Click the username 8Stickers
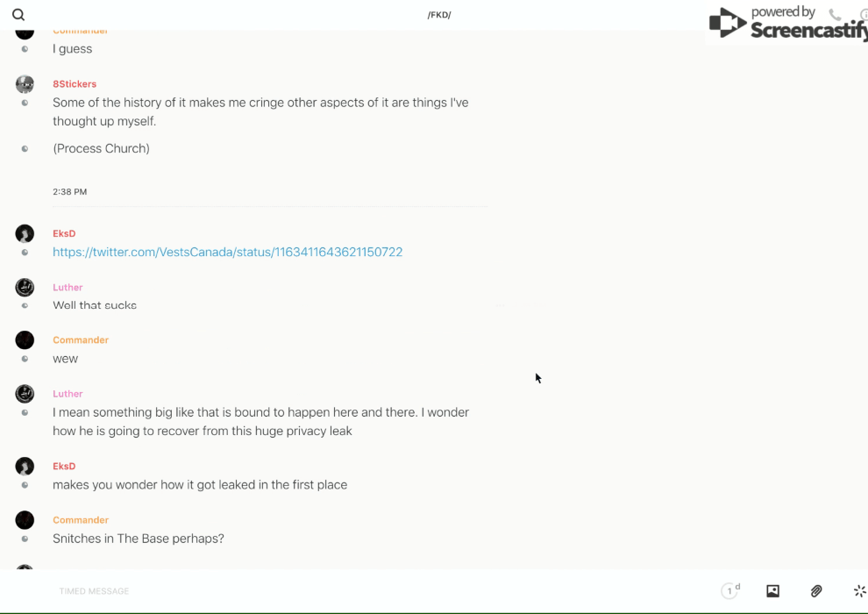The height and width of the screenshot is (614, 868). (75, 84)
